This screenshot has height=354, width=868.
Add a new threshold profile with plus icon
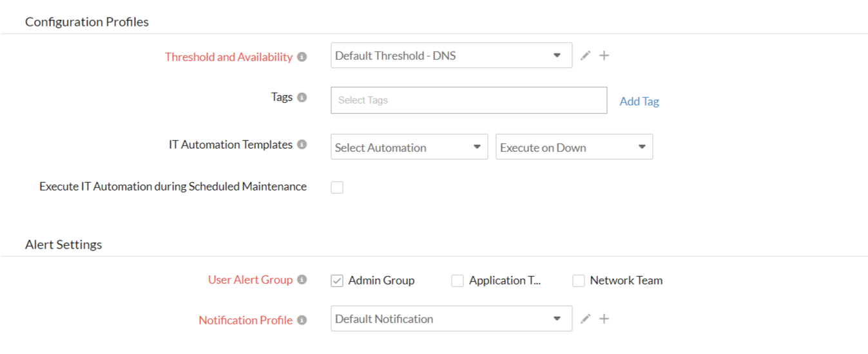click(x=604, y=56)
